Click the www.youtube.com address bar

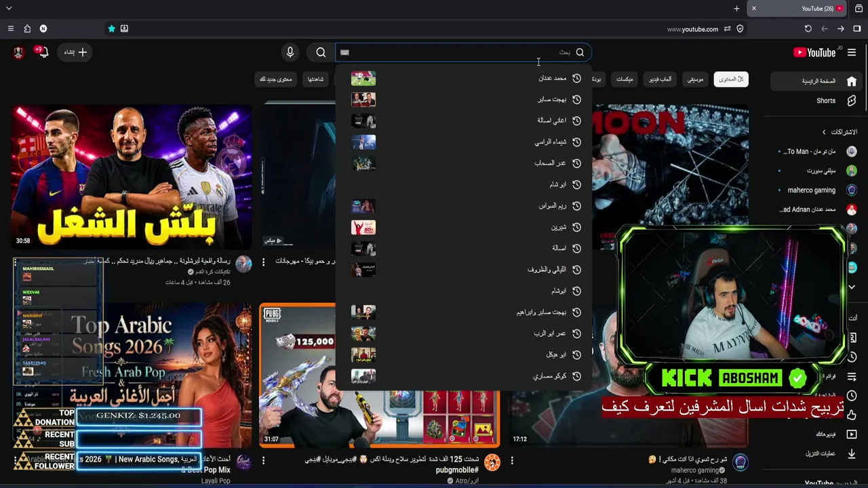(692, 29)
